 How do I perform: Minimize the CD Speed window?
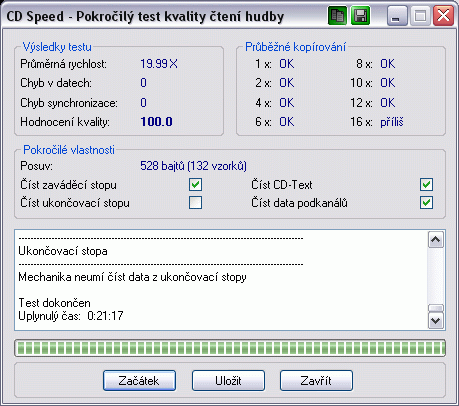(x=397, y=16)
